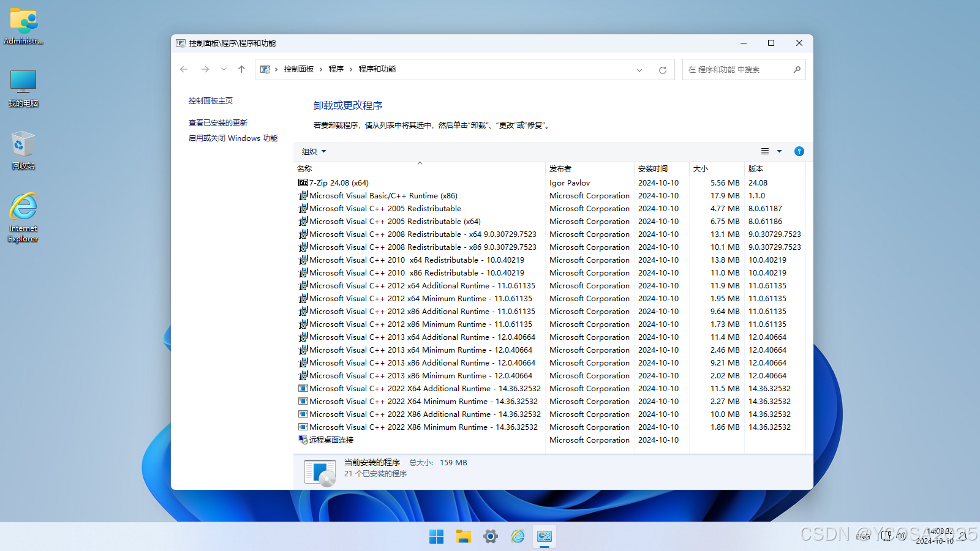Click the Programs breadcrumb segment
980x551 pixels.
coord(336,69)
